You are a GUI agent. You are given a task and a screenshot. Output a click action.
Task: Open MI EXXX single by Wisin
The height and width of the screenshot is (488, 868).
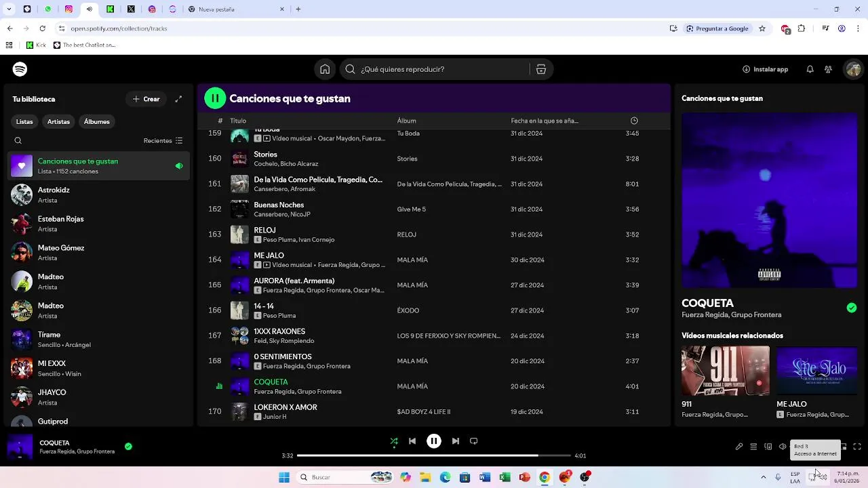point(99,368)
